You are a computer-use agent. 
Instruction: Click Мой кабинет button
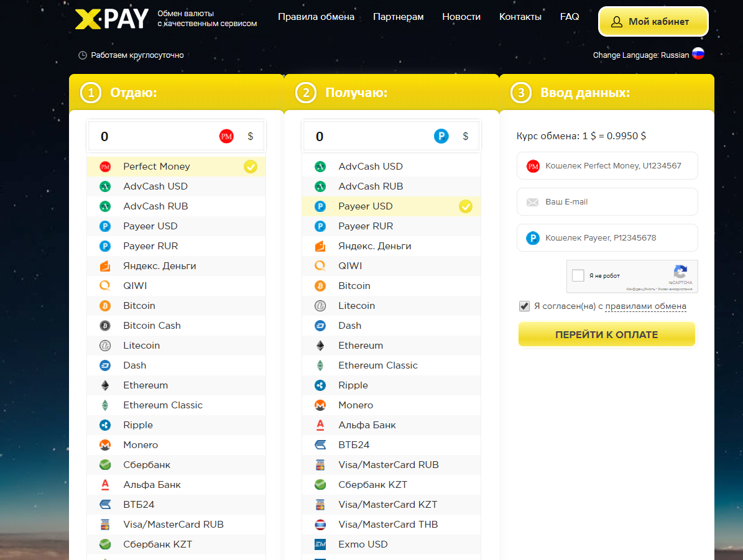[x=653, y=22]
